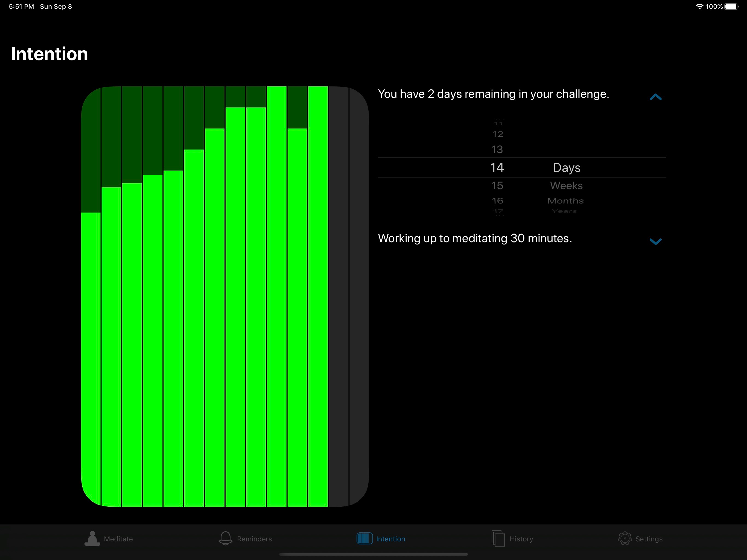Tap the rightmost full-height green bar
The width and height of the screenshot is (747, 560).
(x=318, y=297)
